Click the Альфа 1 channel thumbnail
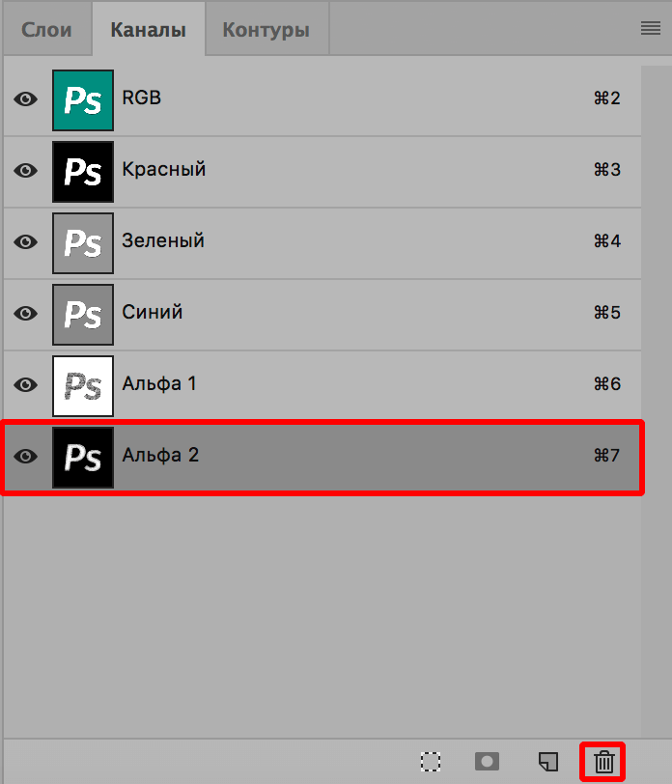The width and height of the screenshot is (672, 784). pos(83,383)
